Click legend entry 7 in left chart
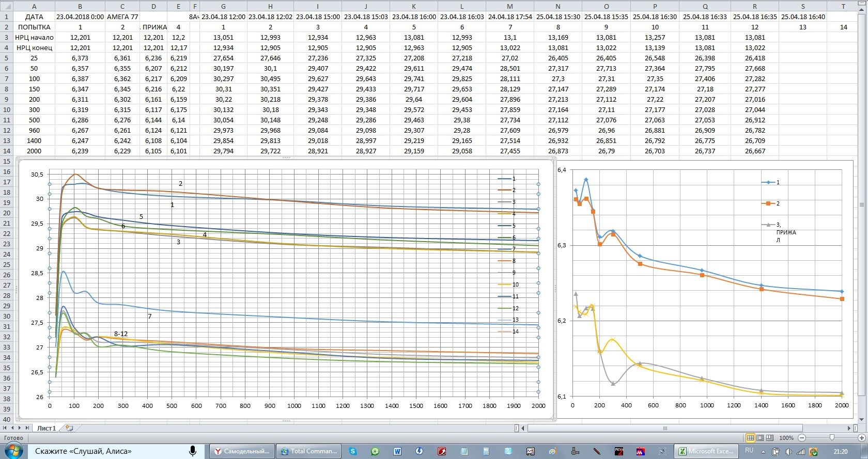 [x=507, y=249]
